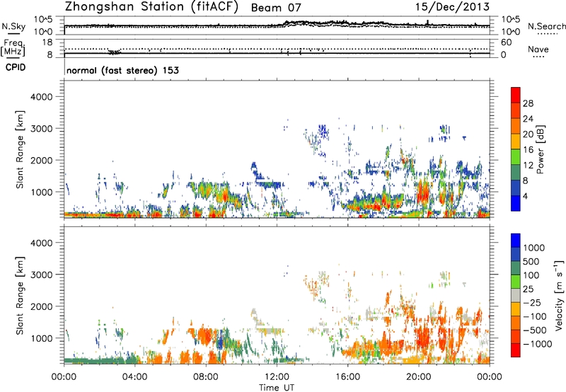Click the Power [dB] colorbar title
Screen dimensions: 566x392
[x=540, y=149]
